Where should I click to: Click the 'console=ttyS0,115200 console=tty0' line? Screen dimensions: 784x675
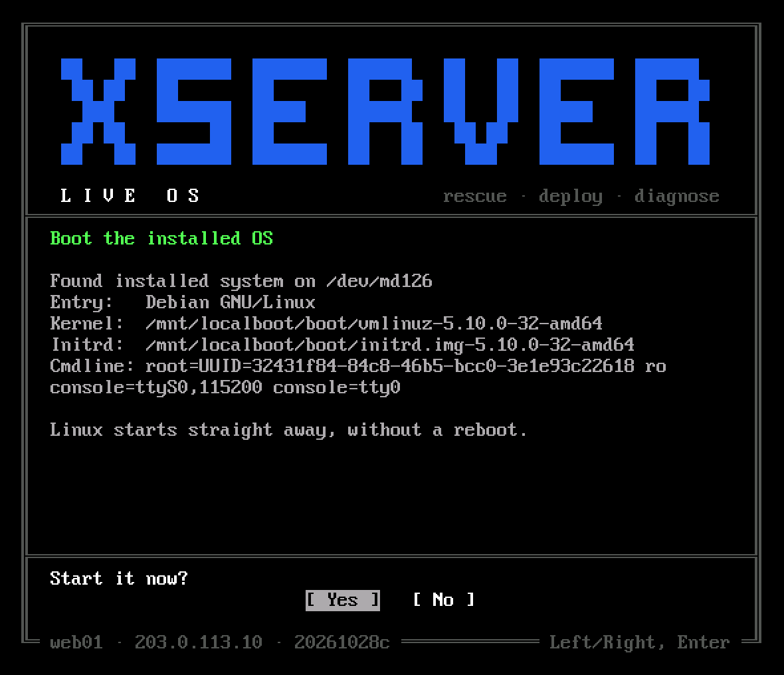(x=225, y=387)
